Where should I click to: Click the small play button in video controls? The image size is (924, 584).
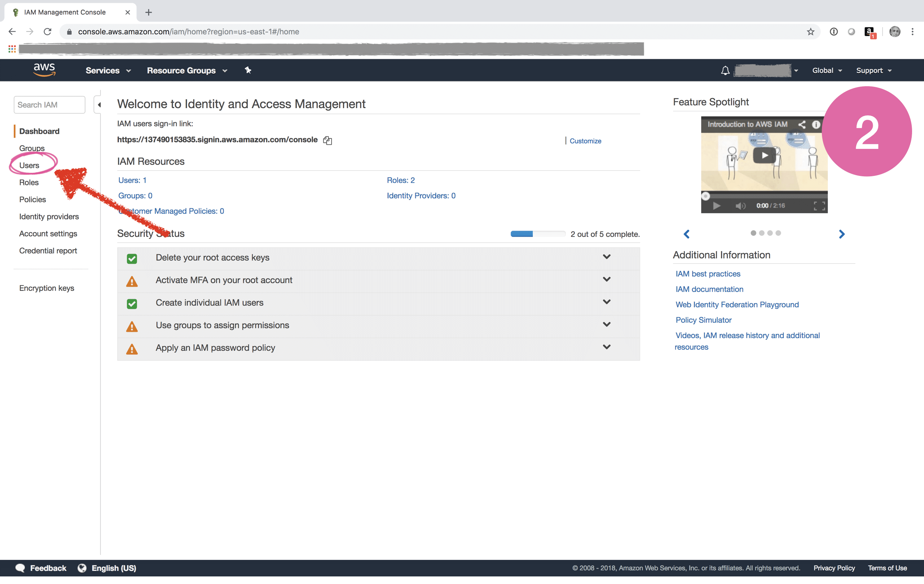point(716,206)
